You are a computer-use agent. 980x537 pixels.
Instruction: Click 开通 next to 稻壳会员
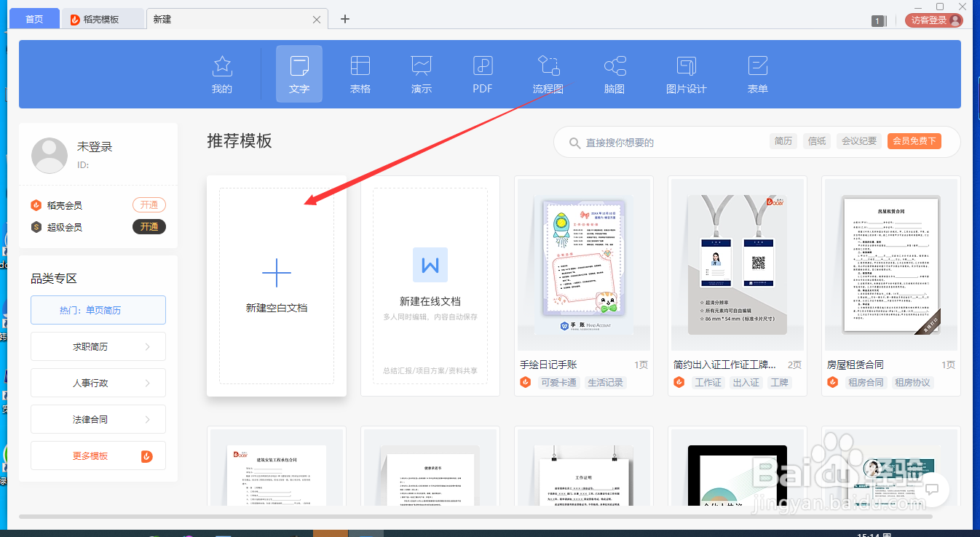point(149,204)
